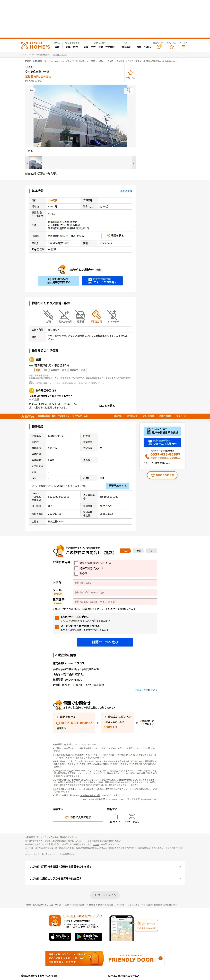Click side panel お気に入りに追加 button

(162, 475)
